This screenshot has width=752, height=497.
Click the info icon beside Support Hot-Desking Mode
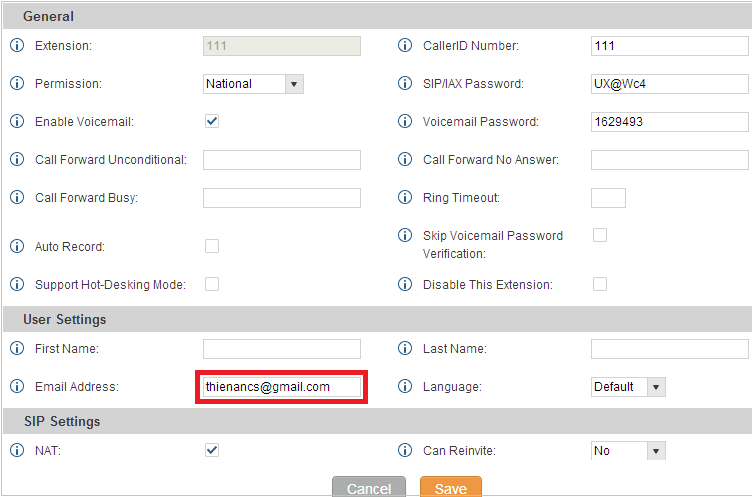[x=17, y=284]
